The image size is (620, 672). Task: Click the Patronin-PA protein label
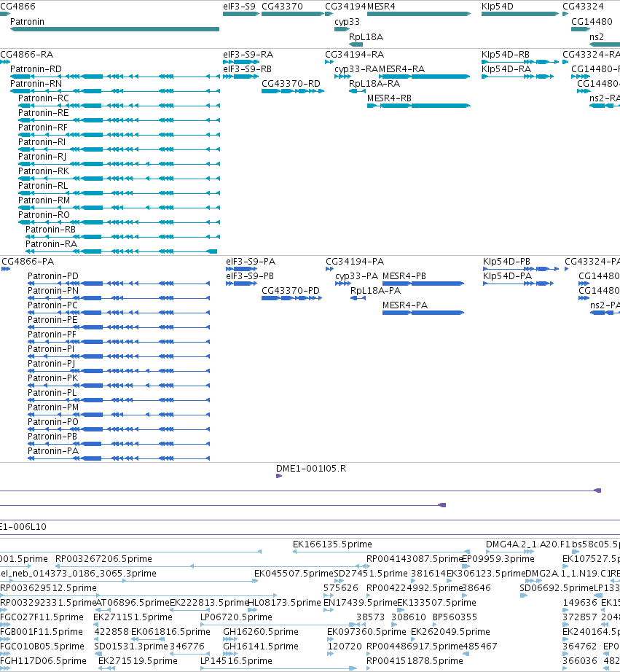(53, 451)
